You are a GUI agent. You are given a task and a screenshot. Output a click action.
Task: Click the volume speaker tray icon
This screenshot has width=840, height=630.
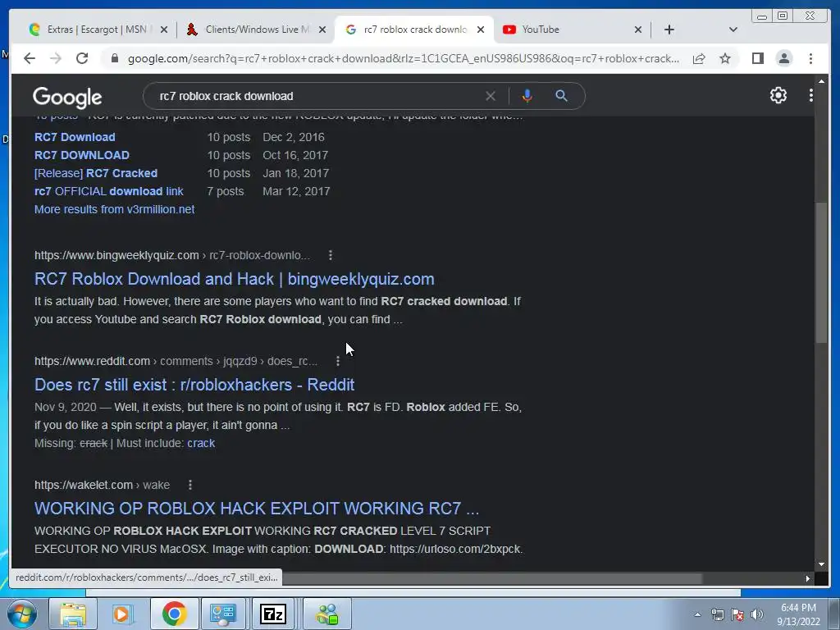[x=757, y=614]
